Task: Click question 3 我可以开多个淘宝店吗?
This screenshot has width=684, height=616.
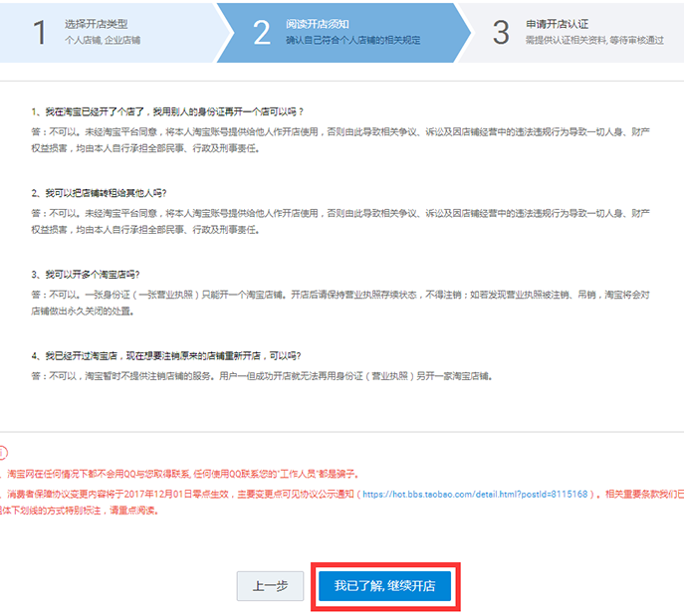Action: 86,275
